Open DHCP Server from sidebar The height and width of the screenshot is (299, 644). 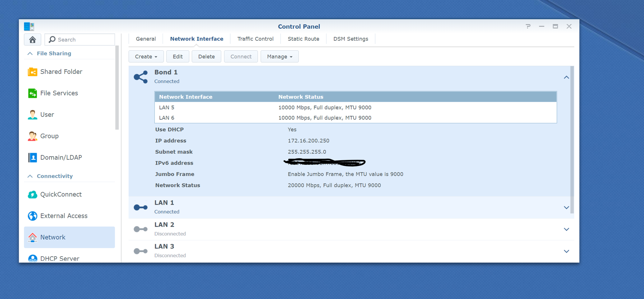tap(33, 258)
